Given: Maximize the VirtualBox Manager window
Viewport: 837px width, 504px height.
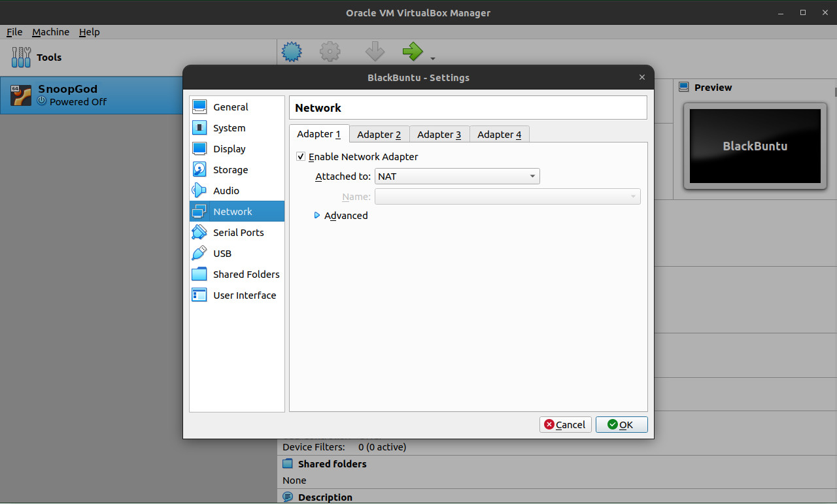Looking at the screenshot, I should tap(803, 12).
